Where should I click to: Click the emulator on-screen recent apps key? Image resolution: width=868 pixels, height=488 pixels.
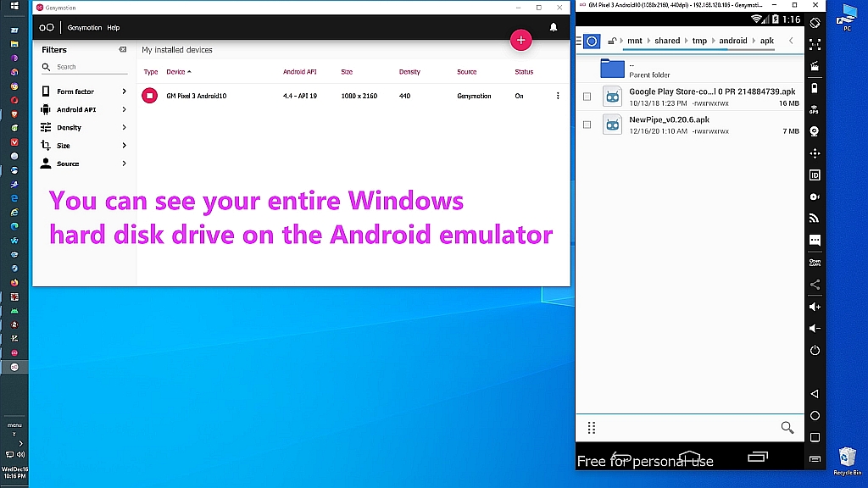757,457
